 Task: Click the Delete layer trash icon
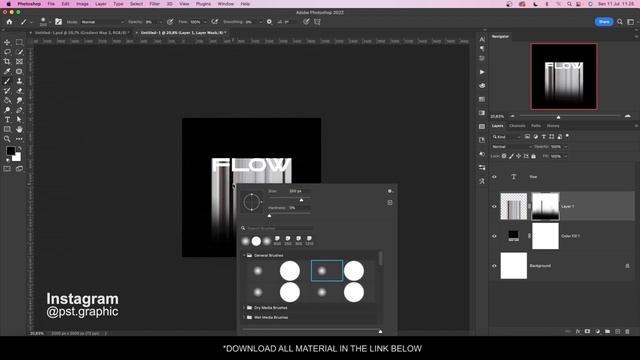point(627,331)
